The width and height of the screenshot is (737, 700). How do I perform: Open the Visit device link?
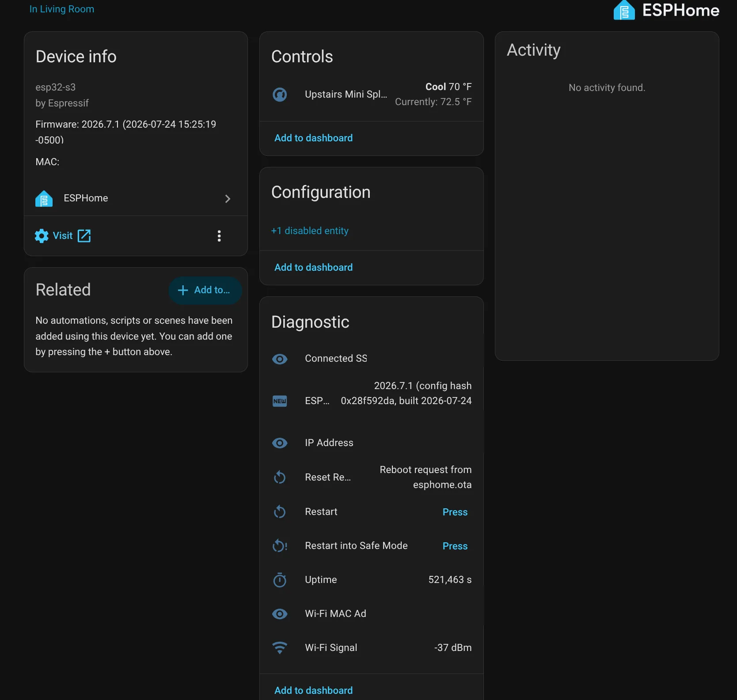(x=63, y=236)
